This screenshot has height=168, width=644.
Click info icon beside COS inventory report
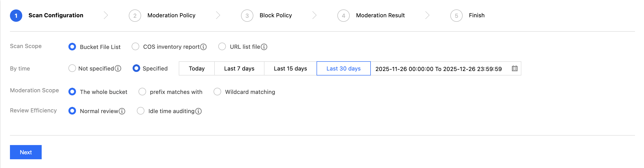[x=204, y=47]
